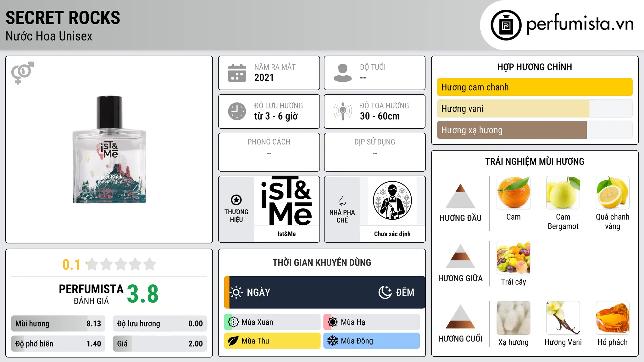Viewport: 644px width, 362px height.
Task: Click the calendar icon beside Năm ra mắt
Action: [237, 73]
